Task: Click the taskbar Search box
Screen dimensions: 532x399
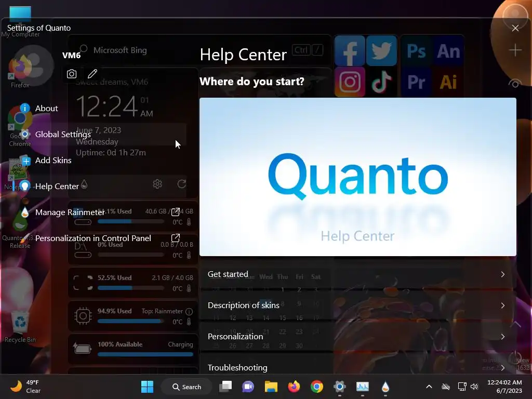Action: click(187, 387)
